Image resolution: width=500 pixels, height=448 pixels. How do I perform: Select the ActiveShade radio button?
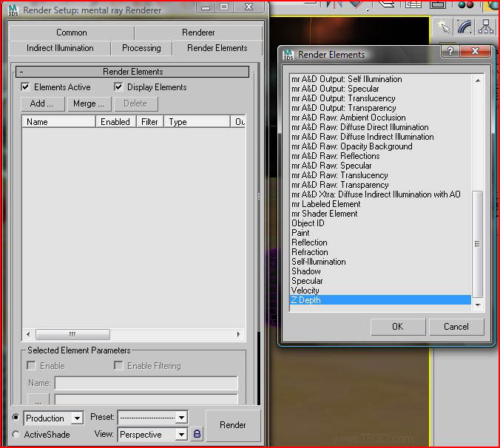16,434
